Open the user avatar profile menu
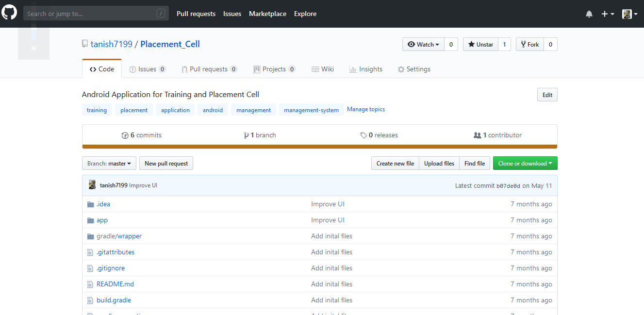This screenshot has height=315, width=644. pyautogui.click(x=629, y=14)
